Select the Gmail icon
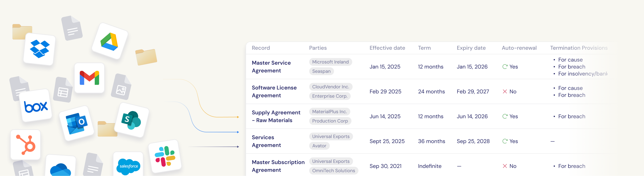Screen dimensions: 644x176 [x=89, y=78]
